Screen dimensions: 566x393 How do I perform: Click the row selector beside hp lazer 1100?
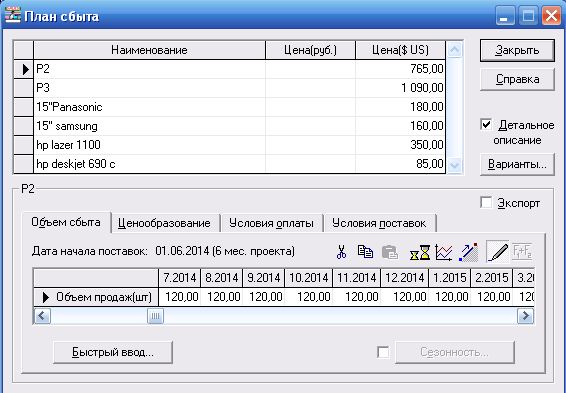[x=23, y=145]
